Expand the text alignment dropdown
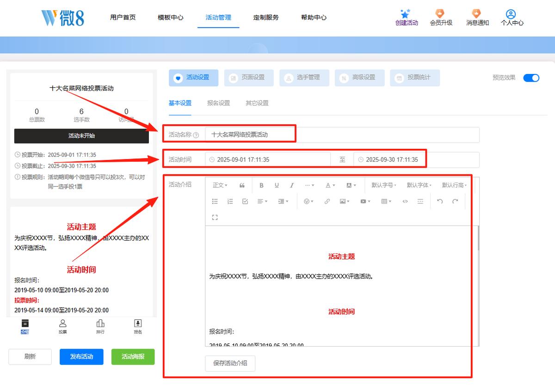This screenshot has height=392, width=555. 262,201
